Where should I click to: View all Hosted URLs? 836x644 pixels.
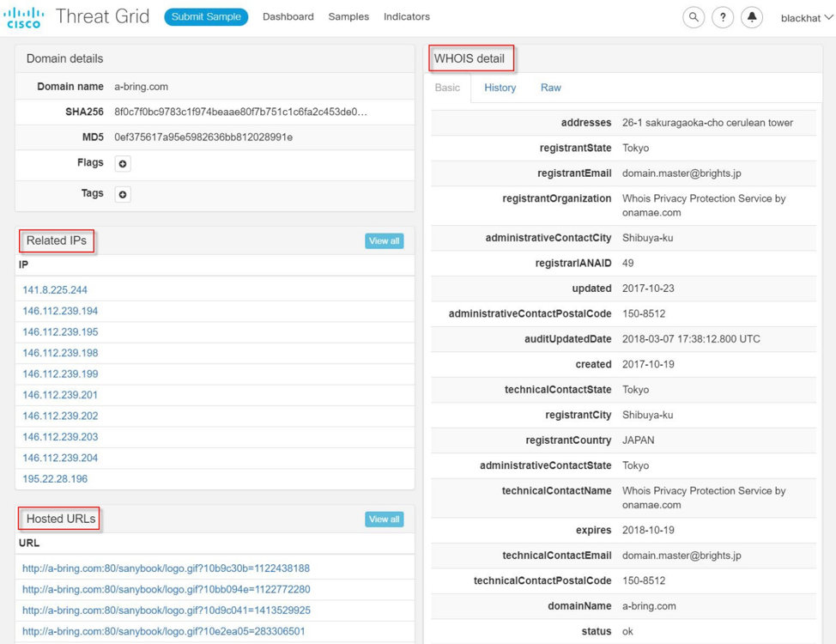point(384,519)
